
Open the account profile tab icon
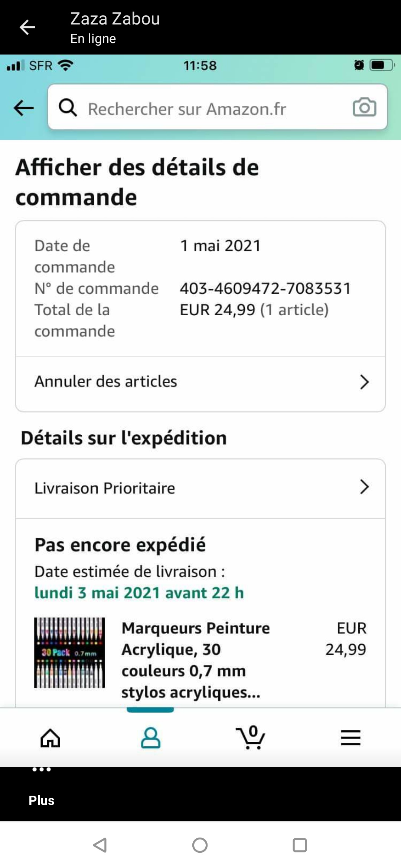150,737
